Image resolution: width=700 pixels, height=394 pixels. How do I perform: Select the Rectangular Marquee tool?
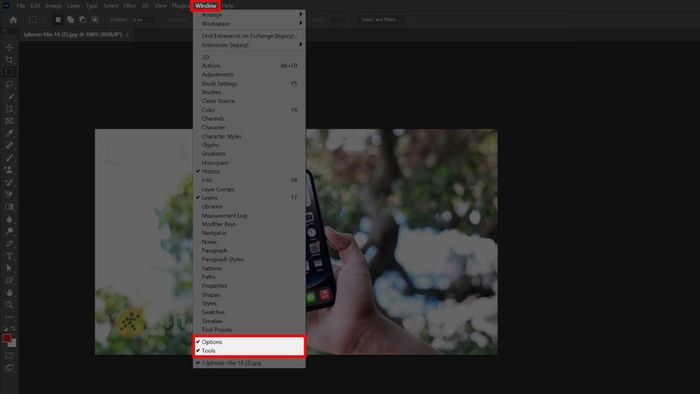(9, 72)
